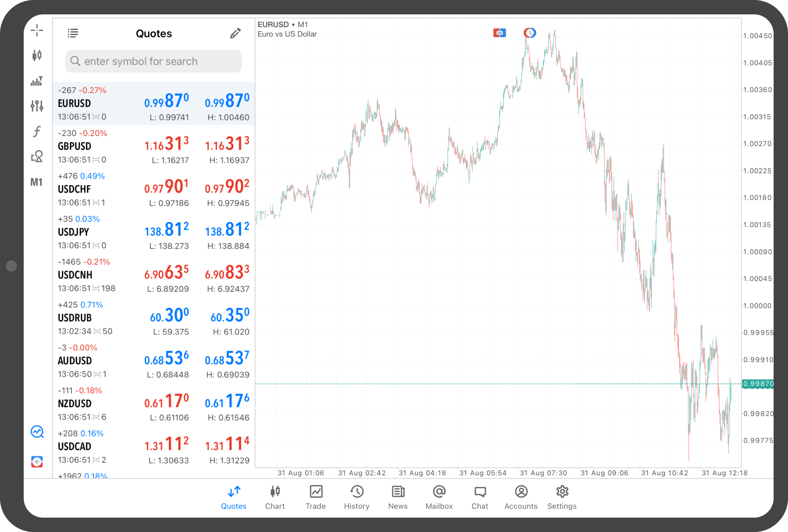Open the indicators function icon
Screen dimensions: 788x532
tap(37, 132)
